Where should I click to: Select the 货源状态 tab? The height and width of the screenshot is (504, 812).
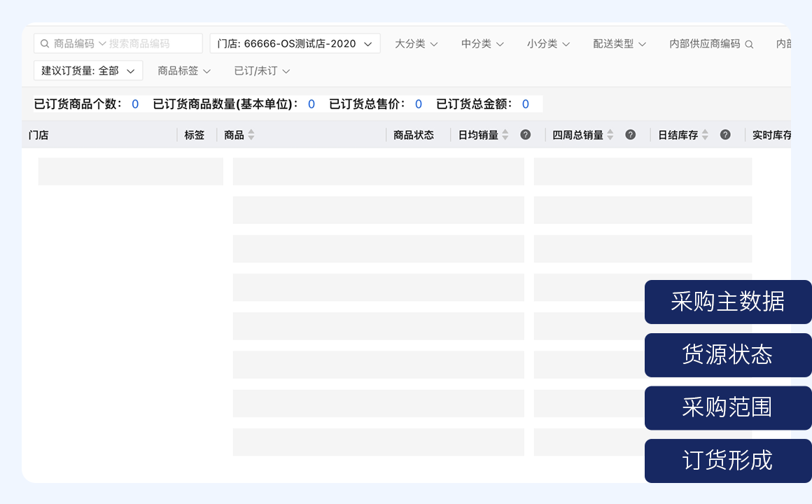pos(728,355)
